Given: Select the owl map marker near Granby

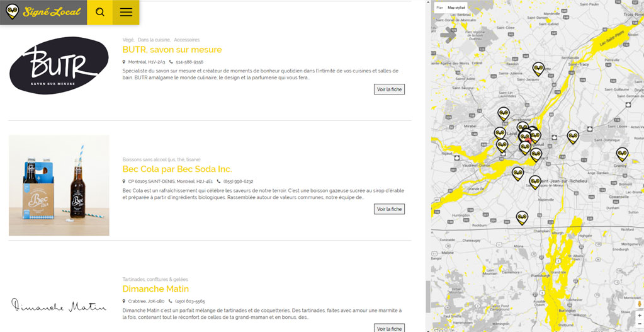Looking at the screenshot, I should pos(622,154).
